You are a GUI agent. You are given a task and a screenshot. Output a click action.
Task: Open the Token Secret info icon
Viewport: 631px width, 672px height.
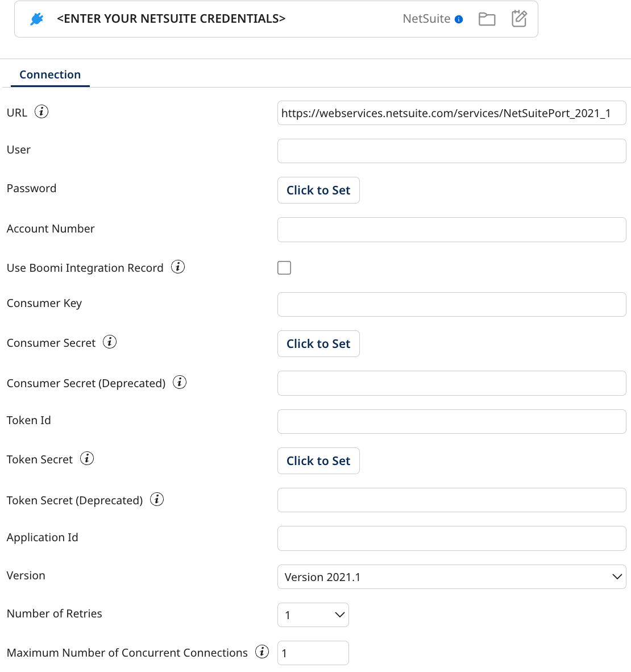[x=87, y=458]
